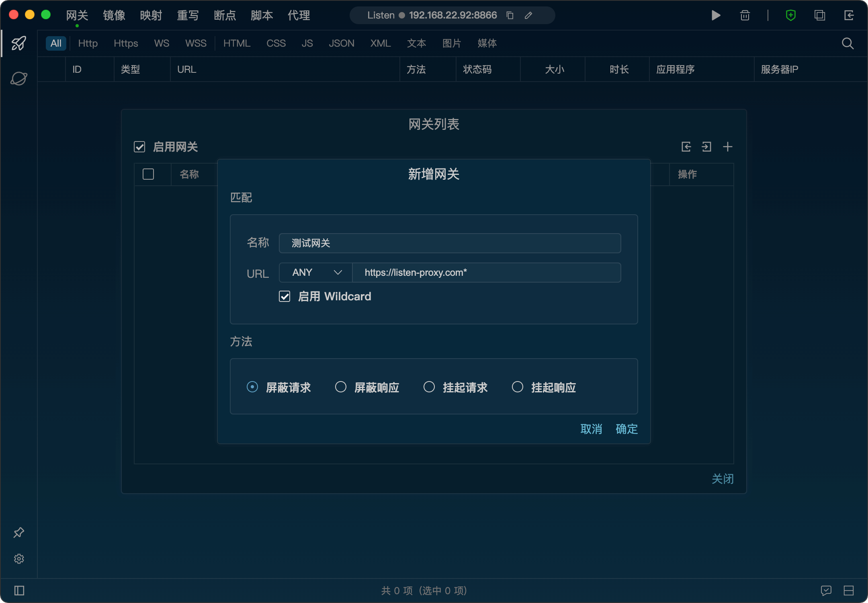
Task: Select the 挂起请求 radio option
Action: point(429,387)
